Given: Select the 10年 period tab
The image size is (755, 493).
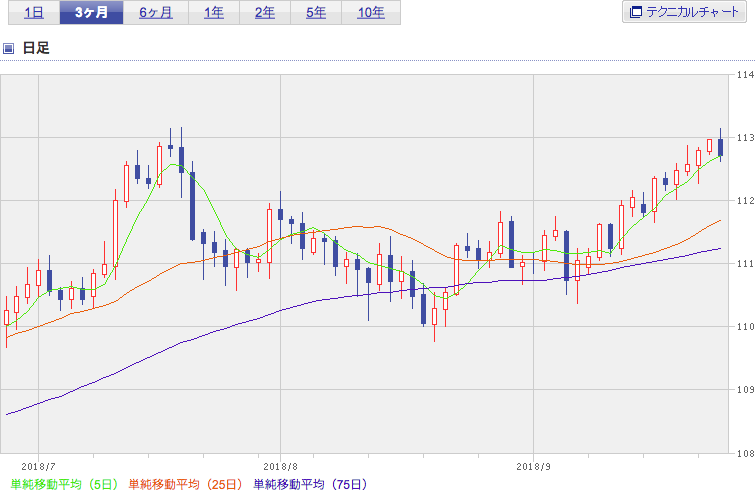Looking at the screenshot, I should tap(371, 12).
